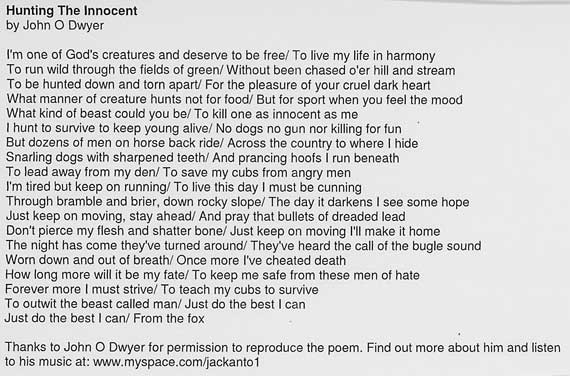
Task: Click the line 'Just keep on moving, stay ahead'
Action: (205, 216)
